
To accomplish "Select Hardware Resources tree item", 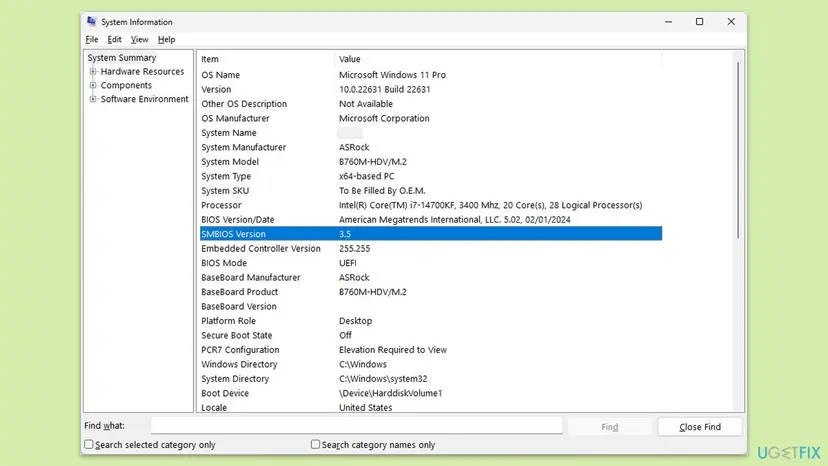I will click(x=142, y=71).
